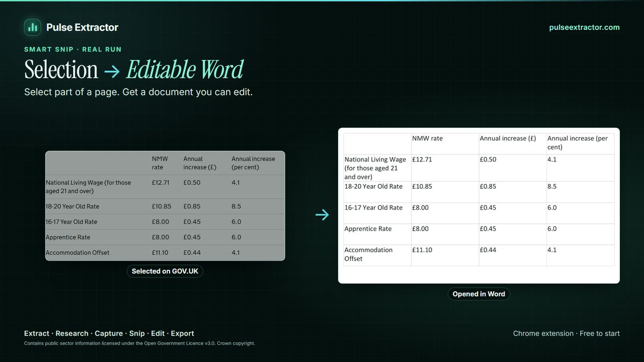Click the word "Capture" in the footer
Viewport: 644px width, 362px height.
[109, 334]
